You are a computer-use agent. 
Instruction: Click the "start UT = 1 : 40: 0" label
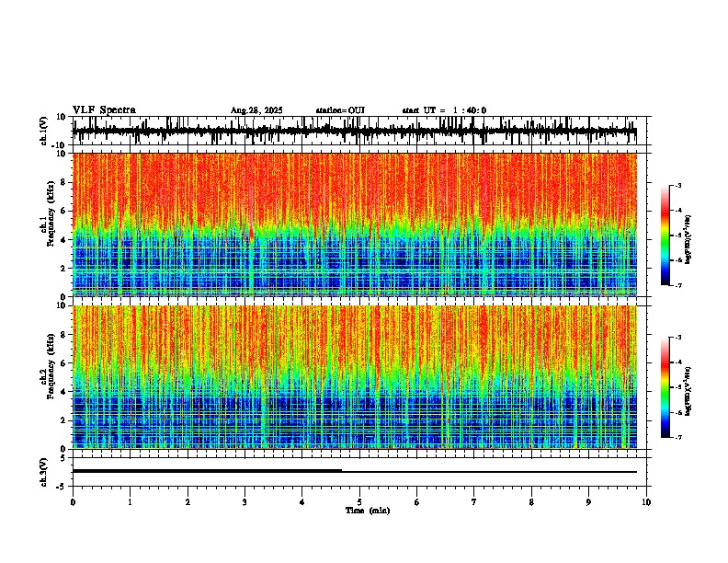[x=444, y=110]
